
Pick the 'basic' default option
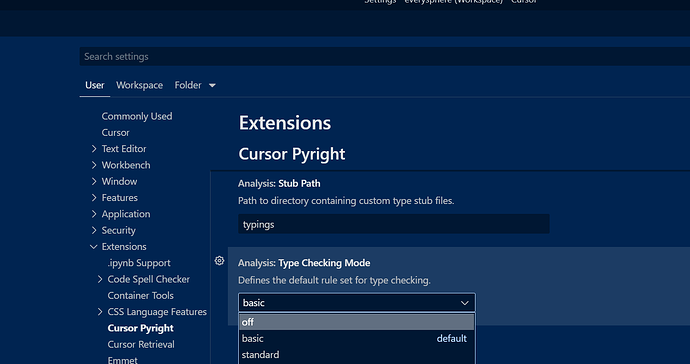(356, 338)
